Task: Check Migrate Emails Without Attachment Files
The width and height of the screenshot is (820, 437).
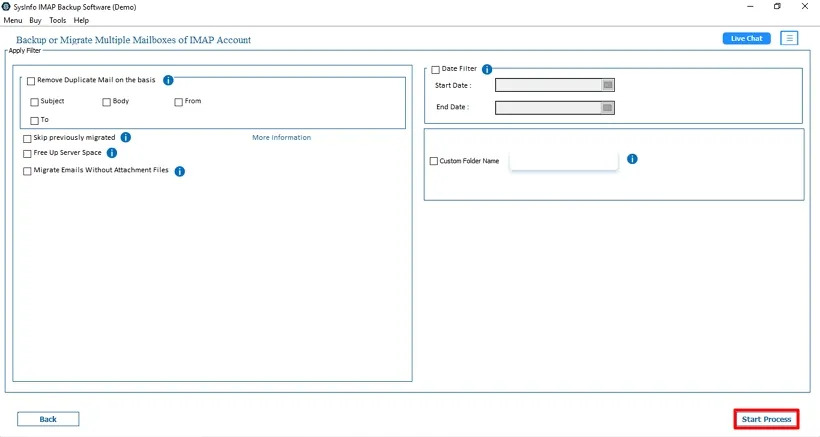Action: 27,171
